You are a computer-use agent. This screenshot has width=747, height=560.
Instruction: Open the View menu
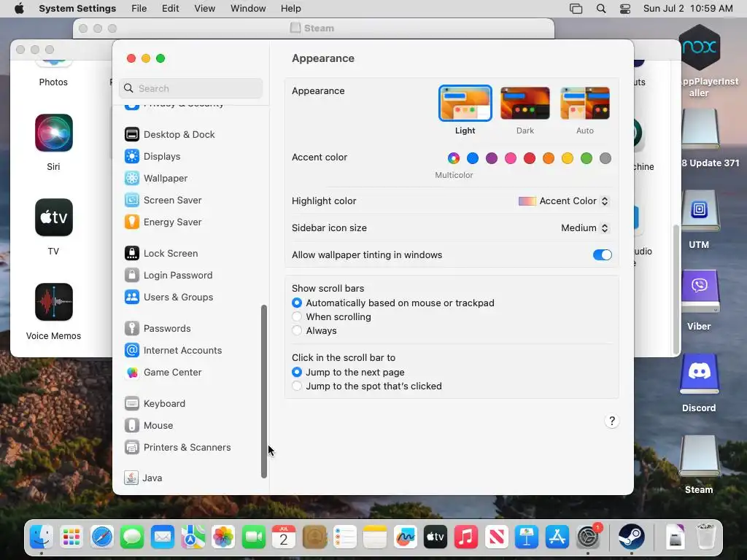[x=204, y=9]
